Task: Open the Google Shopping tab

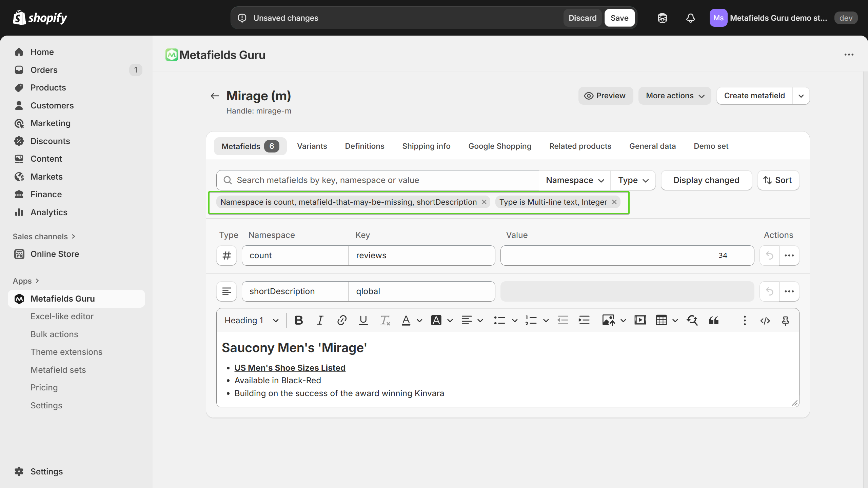Action: [500, 146]
